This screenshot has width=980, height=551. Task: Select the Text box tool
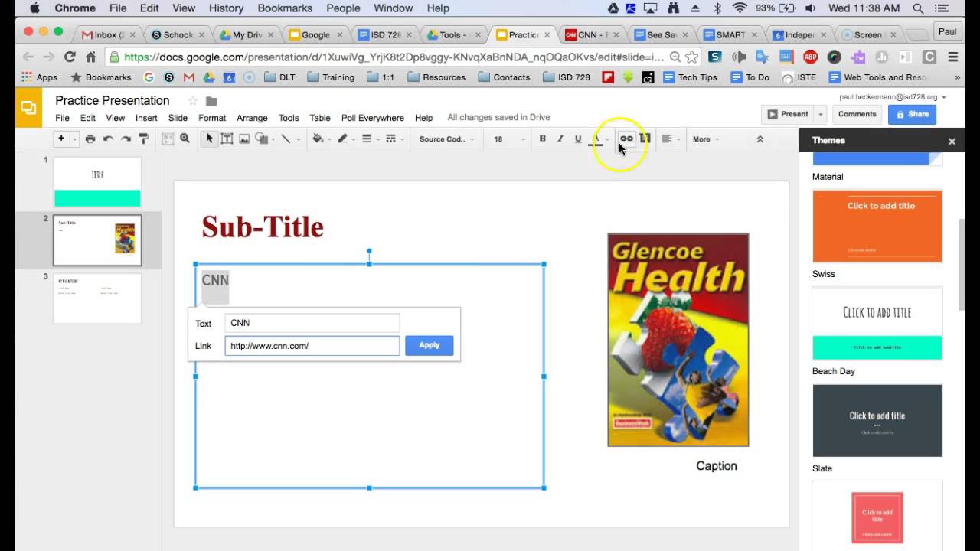(x=227, y=139)
